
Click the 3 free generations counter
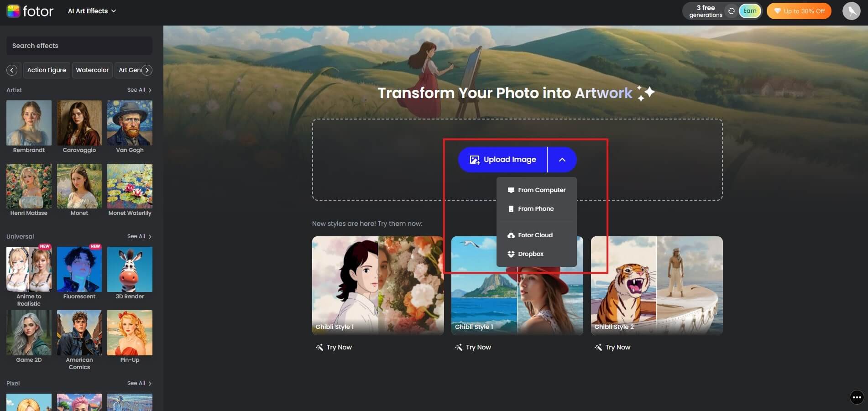(x=706, y=11)
